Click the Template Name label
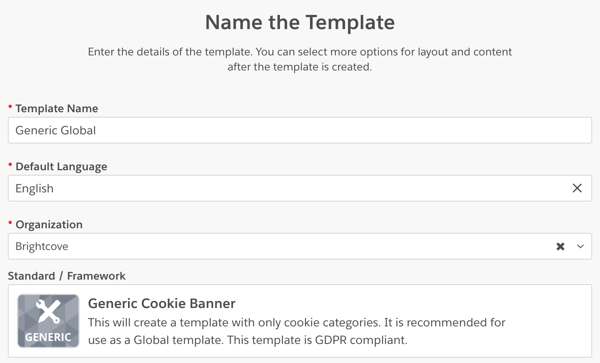 (57, 109)
